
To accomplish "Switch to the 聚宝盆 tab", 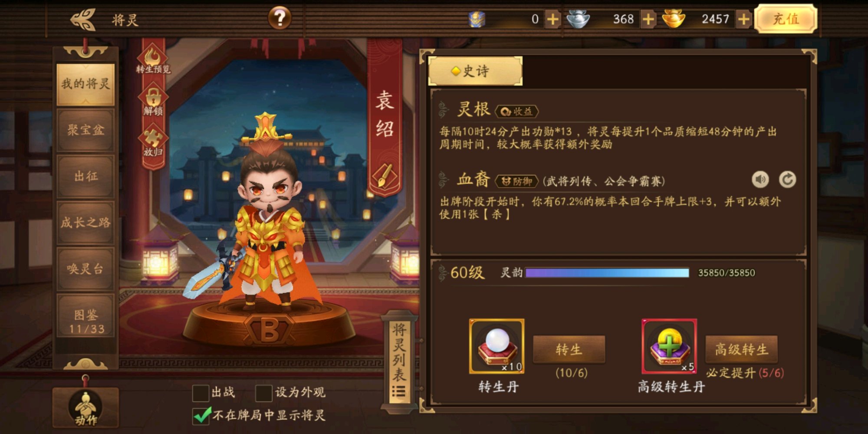I will [85, 130].
